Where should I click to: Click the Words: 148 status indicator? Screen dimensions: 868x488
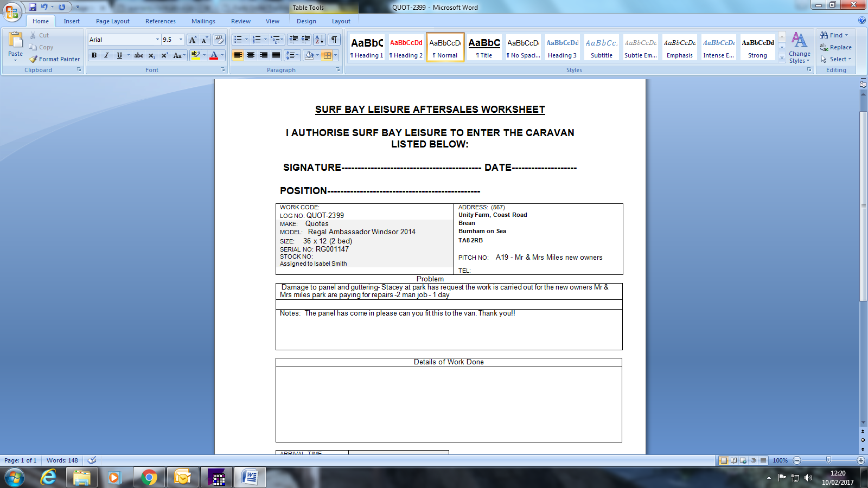(x=62, y=460)
